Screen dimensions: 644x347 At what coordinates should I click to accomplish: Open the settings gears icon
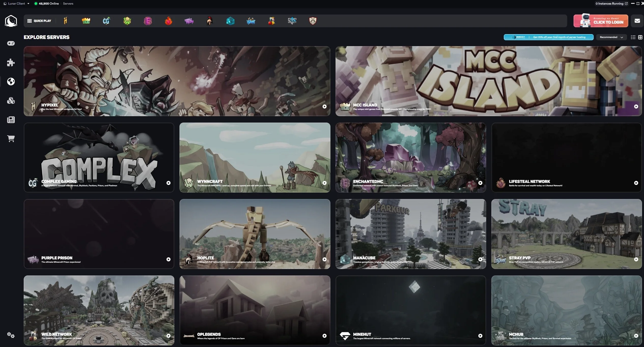11,335
